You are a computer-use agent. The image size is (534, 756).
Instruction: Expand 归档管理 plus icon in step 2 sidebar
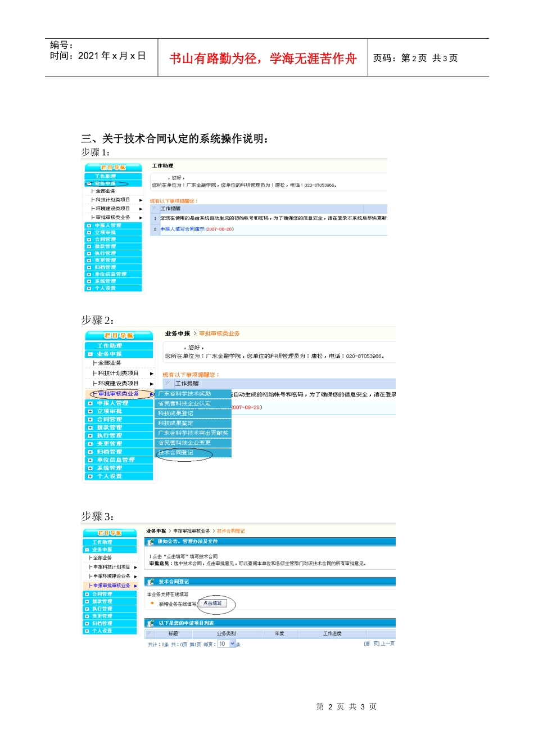pyautogui.click(x=90, y=452)
